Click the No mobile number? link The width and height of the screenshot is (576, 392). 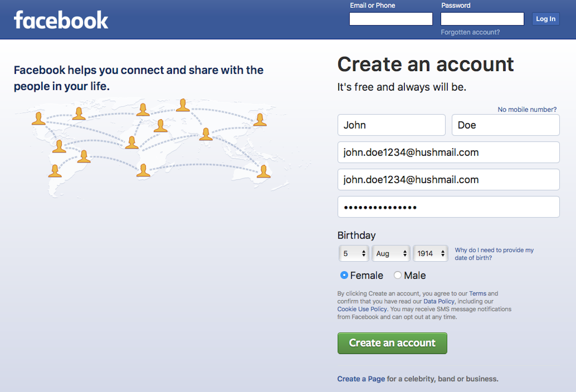(x=527, y=109)
